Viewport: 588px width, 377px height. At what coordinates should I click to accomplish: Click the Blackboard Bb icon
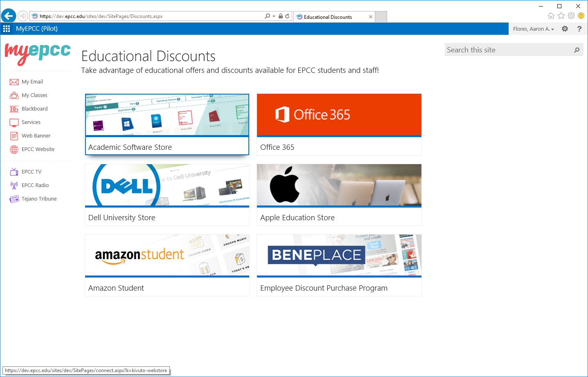(x=14, y=109)
